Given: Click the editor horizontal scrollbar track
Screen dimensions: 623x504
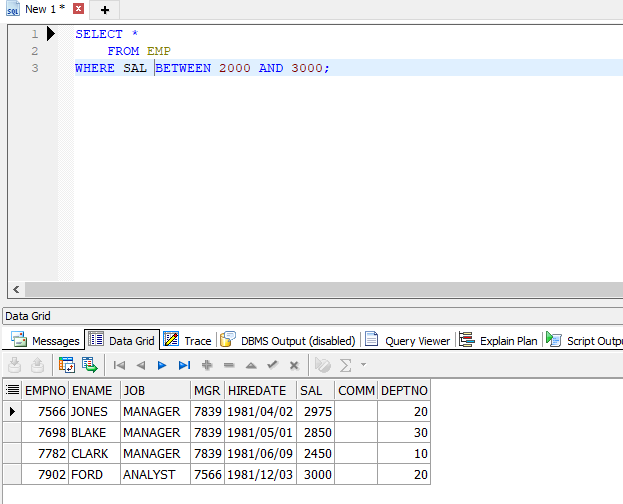Looking at the screenshot, I should pyautogui.click(x=324, y=289).
